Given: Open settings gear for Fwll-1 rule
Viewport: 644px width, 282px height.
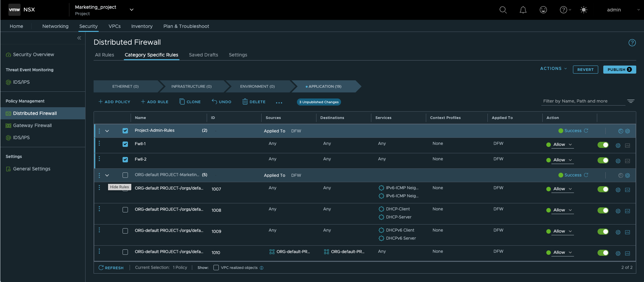Looking at the screenshot, I should coord(618,146).
